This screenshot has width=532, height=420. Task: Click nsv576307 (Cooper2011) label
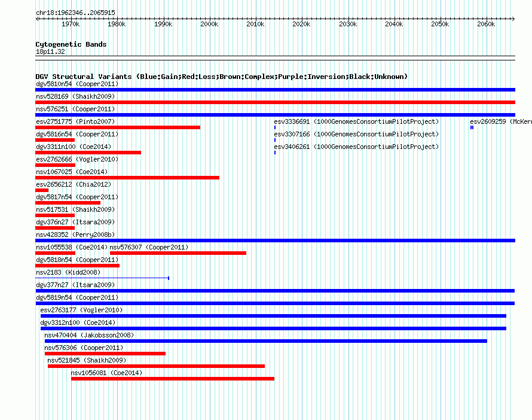(149, 247)
